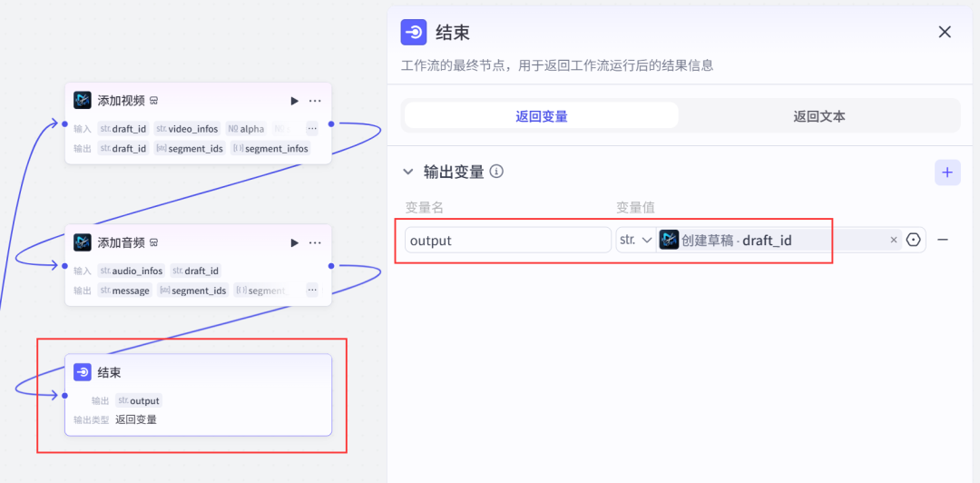Image resolution: width=980 pixels, height=483 pixels.
Task: Click the 添加音频 node's plugin icon
Action: tap(83, 242)
